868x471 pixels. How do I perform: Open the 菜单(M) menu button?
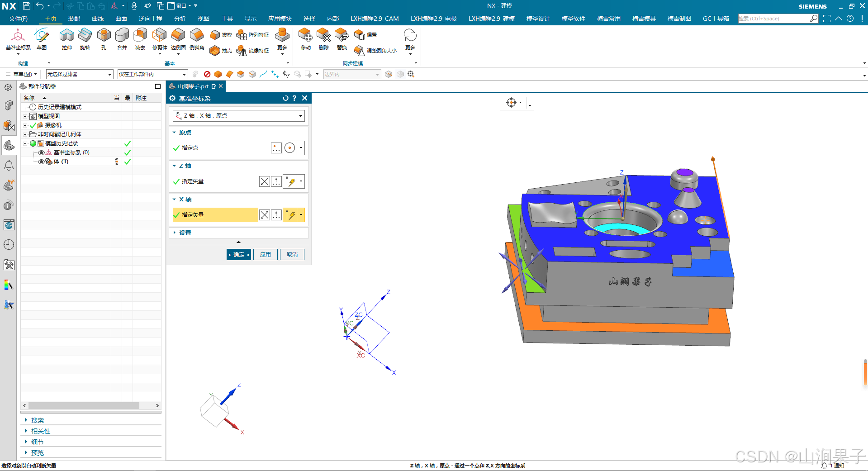[21, 74]
